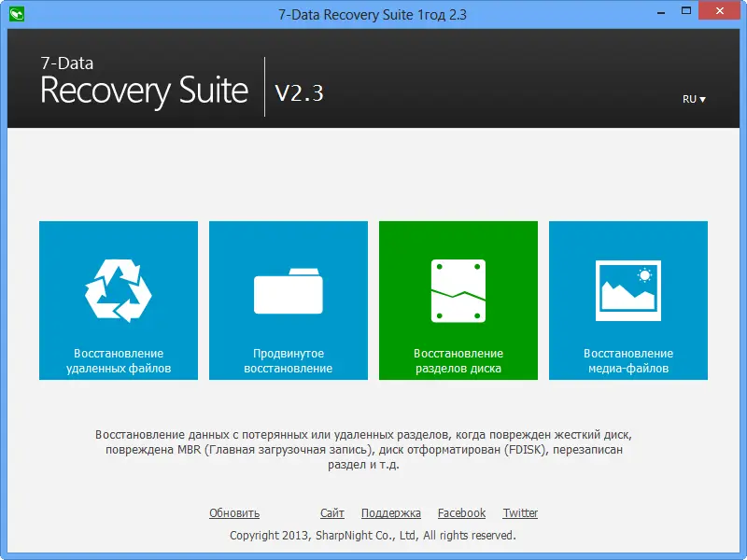
Task: Click the window title '7-Data Recovery Suite 1год 2.3'
Action: pos(373,15)
